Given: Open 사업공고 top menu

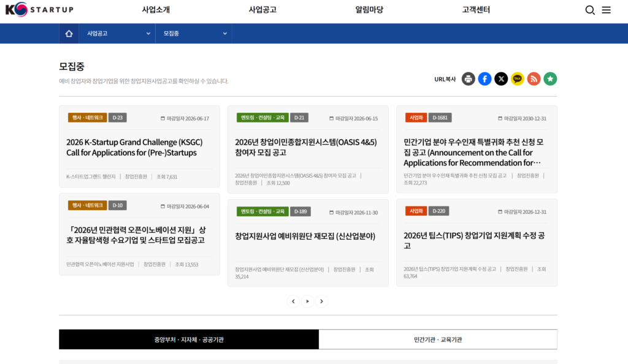Looking at the screenshot, I should [x=262, y=10].
